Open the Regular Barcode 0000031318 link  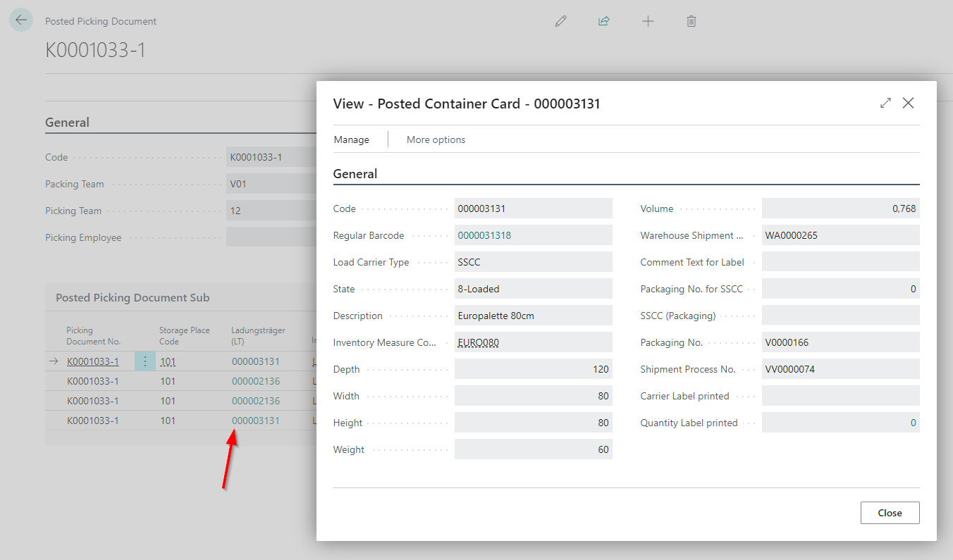pyautogui.click(x=484, y=235)
